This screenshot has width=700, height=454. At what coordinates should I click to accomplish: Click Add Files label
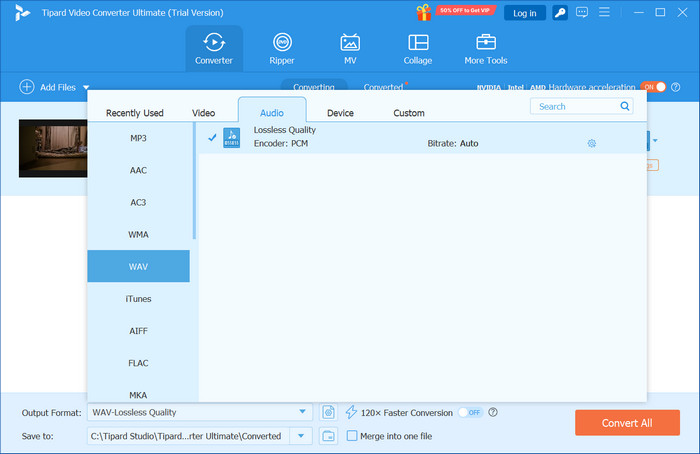pyautogui.click(x=58, y=87)
